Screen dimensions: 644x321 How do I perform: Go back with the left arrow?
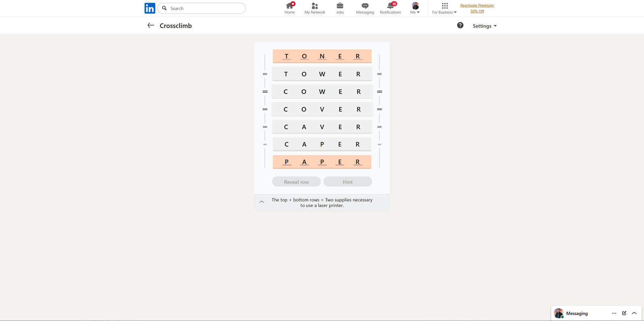click(x=151, y=25)
